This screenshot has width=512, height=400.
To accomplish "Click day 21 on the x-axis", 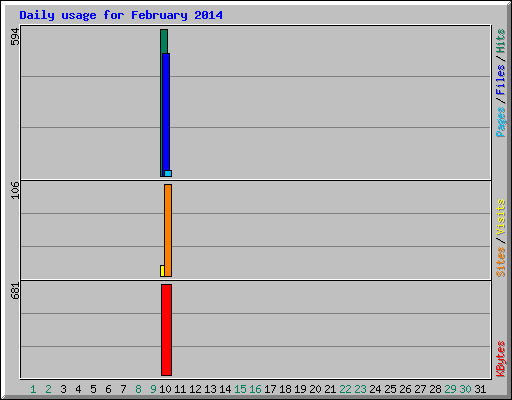I will pos(330,389).
